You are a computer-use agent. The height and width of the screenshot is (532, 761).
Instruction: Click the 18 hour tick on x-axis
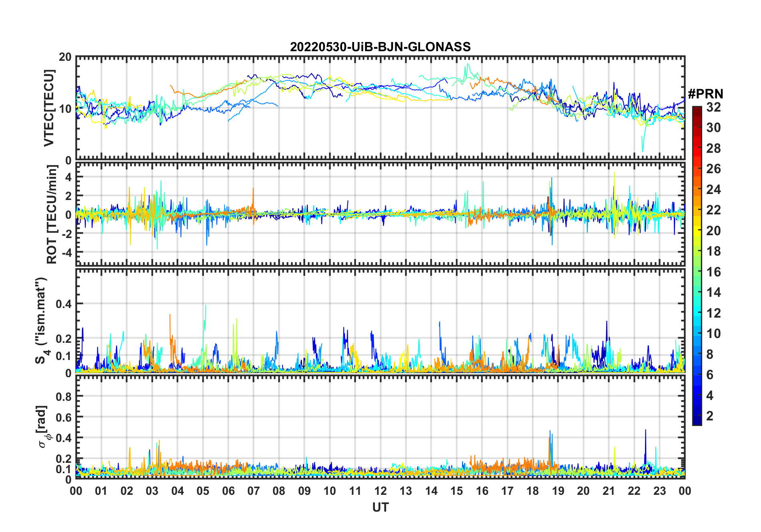(x=533, y=491)
